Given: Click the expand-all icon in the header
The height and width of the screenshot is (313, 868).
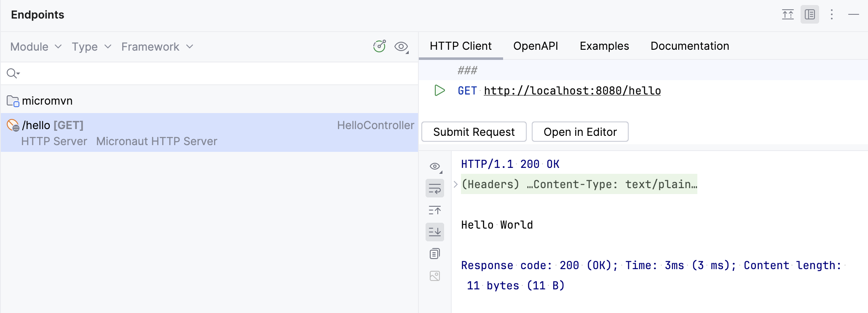Looking at the screenshot, I should click(x=788, y=15).
